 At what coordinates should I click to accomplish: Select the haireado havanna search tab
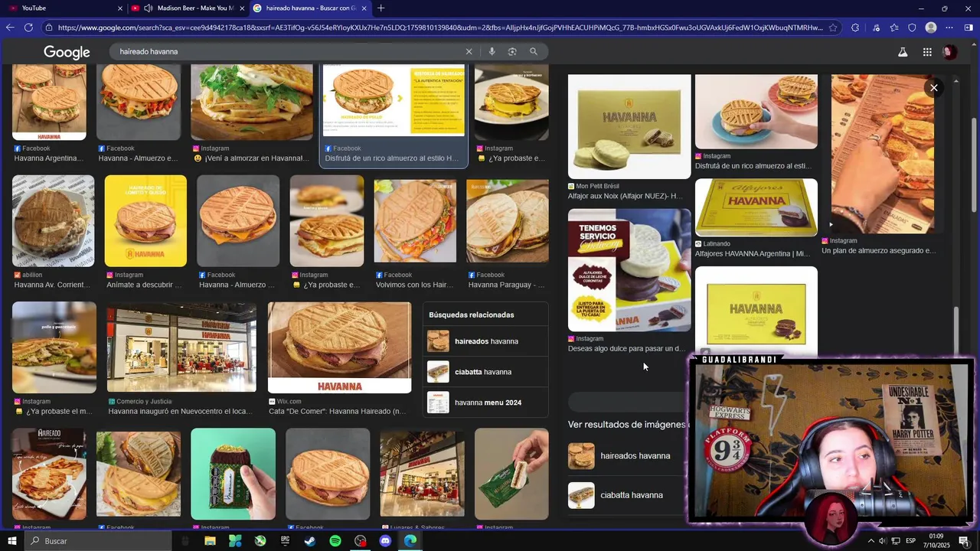point(310,8)
